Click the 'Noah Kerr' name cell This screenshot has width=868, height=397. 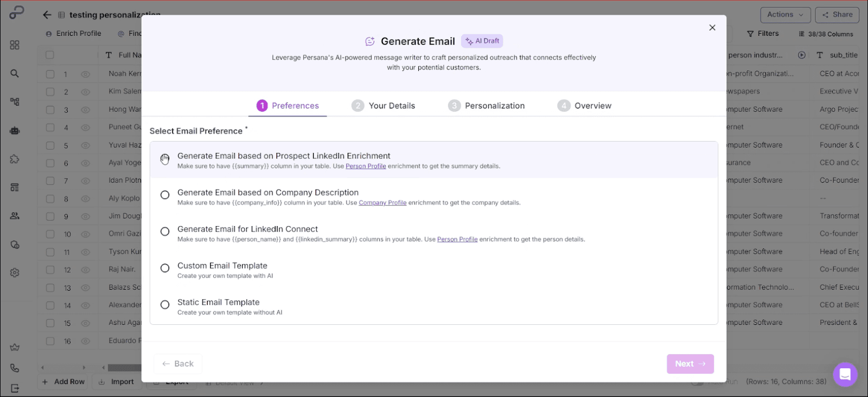point(125,74)
